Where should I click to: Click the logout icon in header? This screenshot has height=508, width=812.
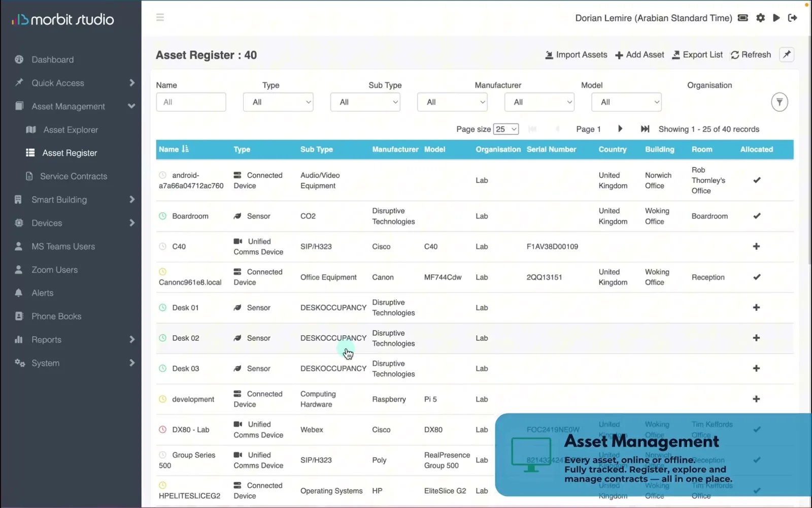click(792, 18)
